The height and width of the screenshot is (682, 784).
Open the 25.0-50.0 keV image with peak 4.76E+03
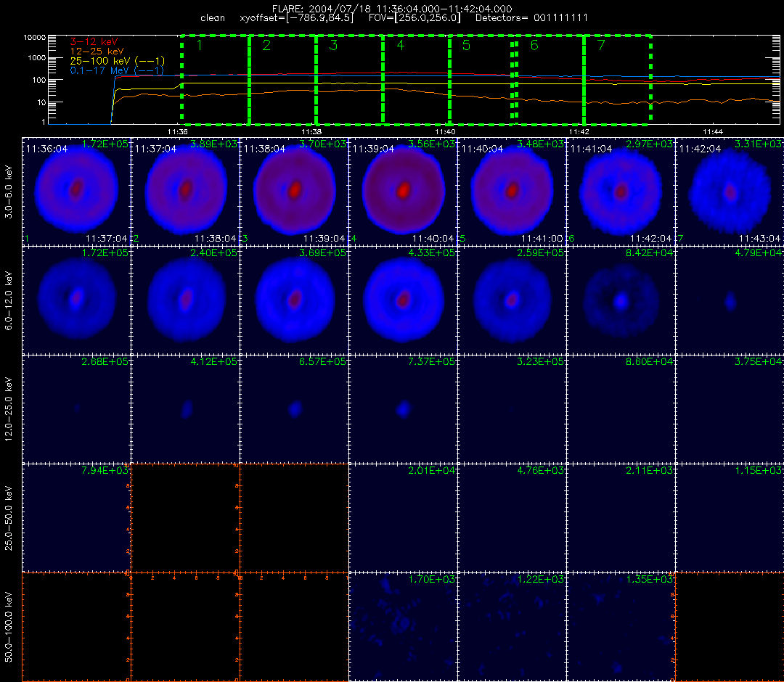(x=512, y=518)
